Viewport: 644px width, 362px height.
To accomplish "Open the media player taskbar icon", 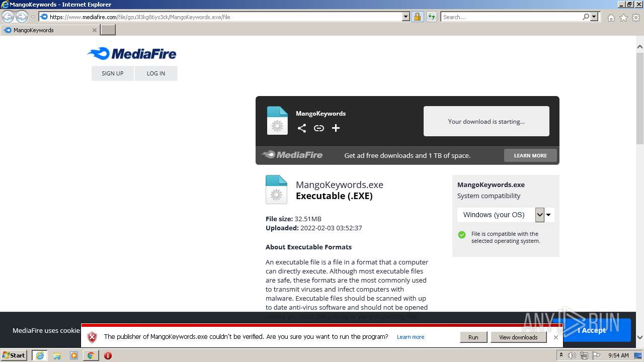I will [74, 355].
